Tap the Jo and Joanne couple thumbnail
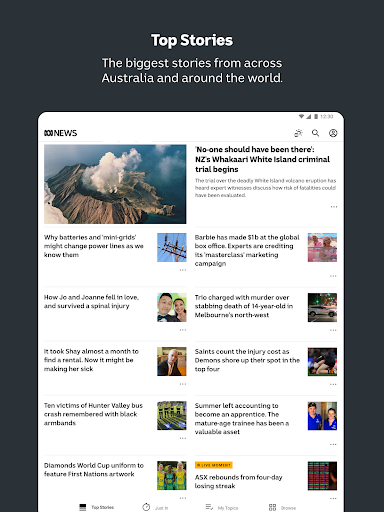 point(172,307)
